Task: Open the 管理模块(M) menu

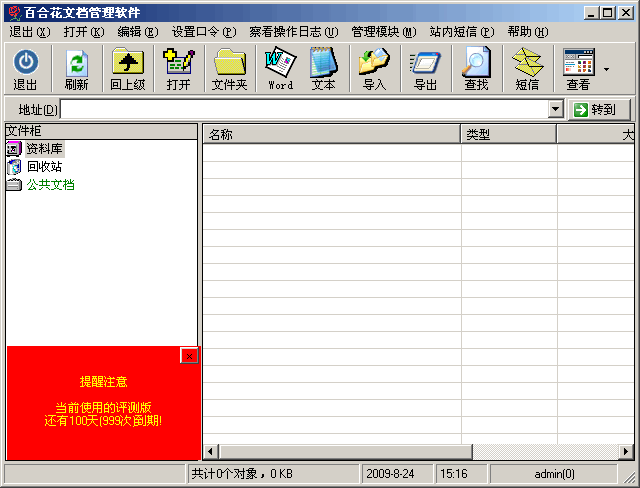Action: tap(384, 32)
